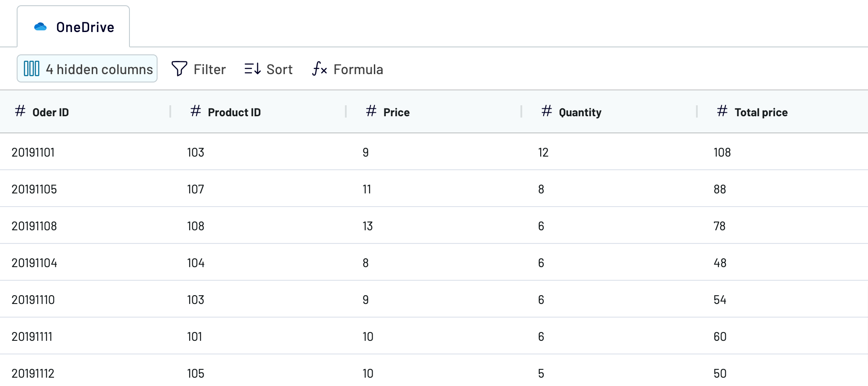Click the number-type icon of Total price
Viewport: 868px width, 386px height.
722,111
